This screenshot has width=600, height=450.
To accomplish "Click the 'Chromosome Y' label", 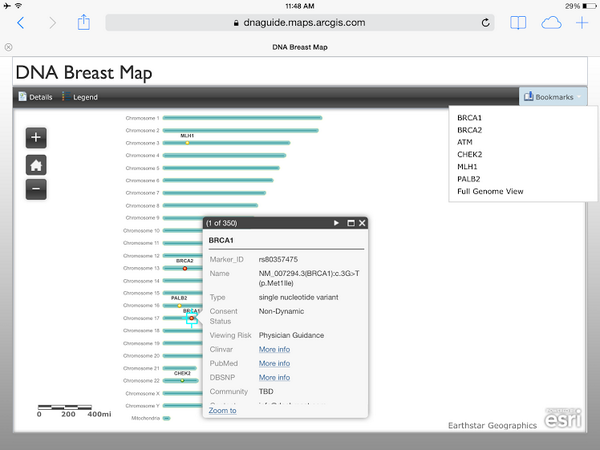I will (142, 406).
